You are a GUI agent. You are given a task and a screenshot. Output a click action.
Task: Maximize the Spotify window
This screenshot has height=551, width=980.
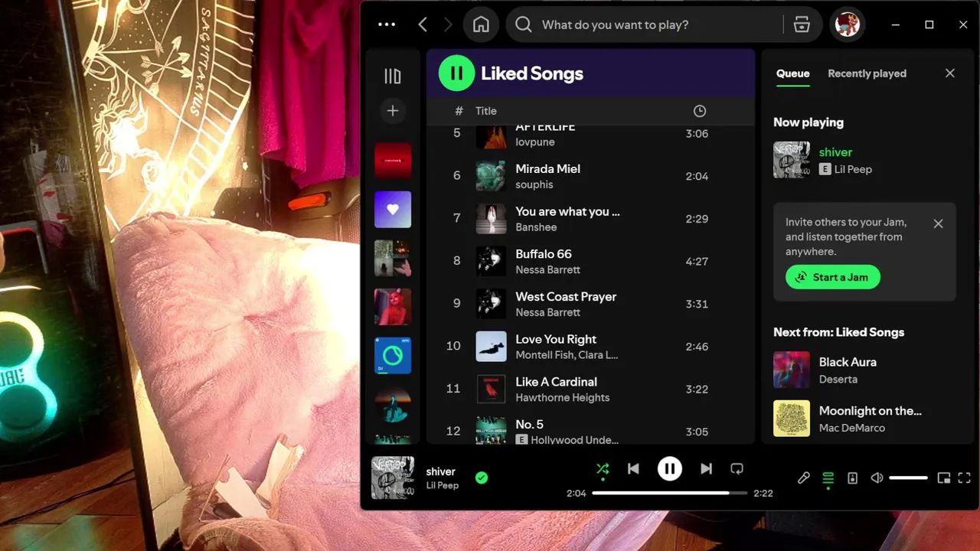click(x=929, y=24)
